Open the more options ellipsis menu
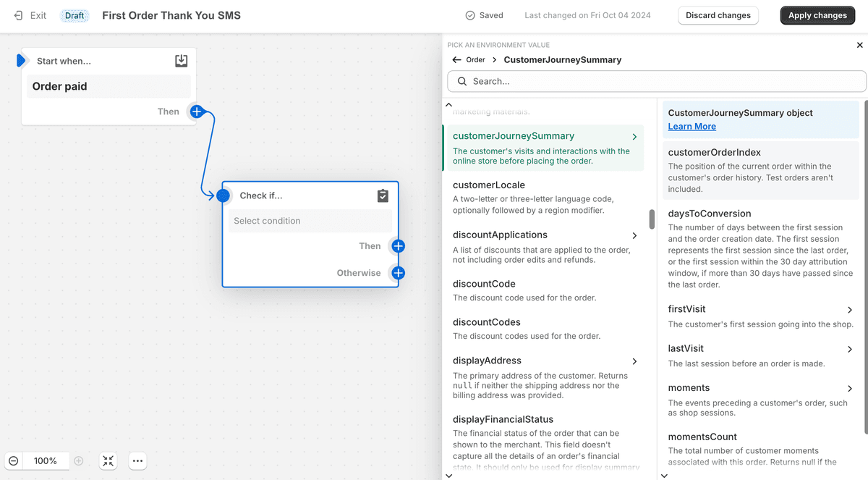Viewport: 868px width, 480px height. click(x=137, y=460)
